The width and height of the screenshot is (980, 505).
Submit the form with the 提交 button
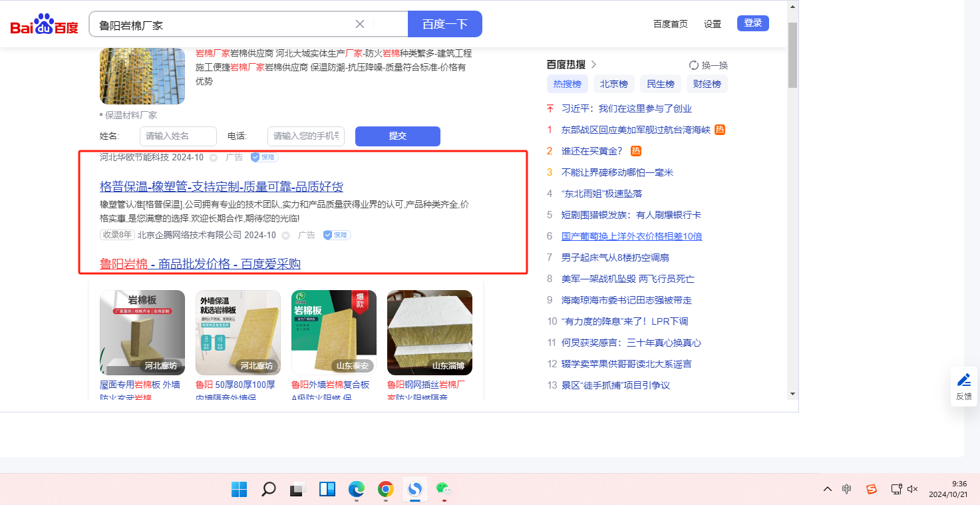click(398, 136)
